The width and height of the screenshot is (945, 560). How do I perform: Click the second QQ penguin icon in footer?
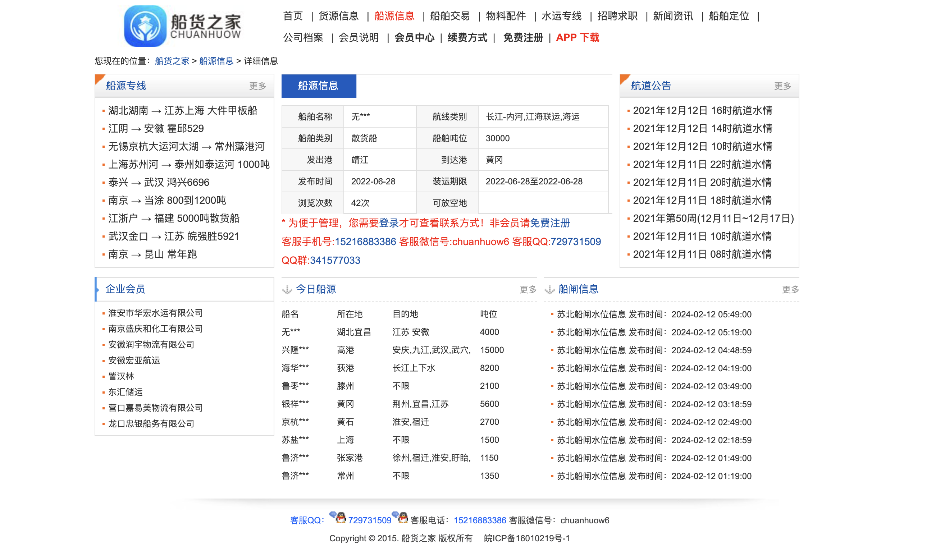coord(400,517)
